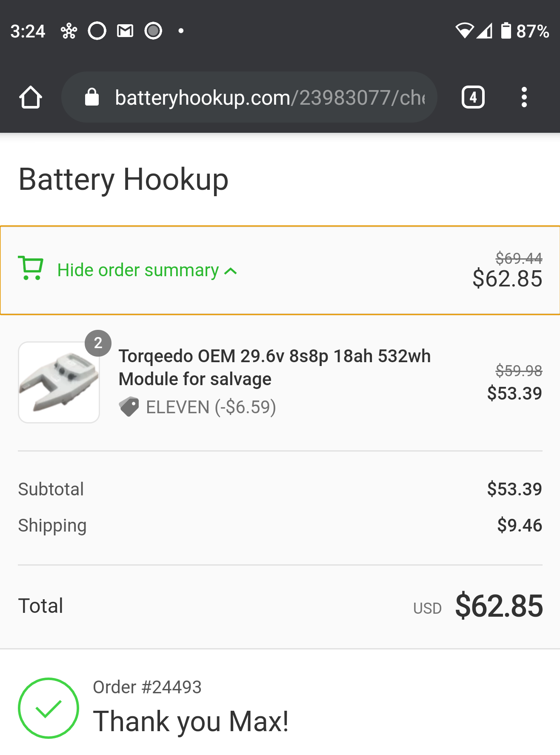Tap the Order #24493 text
Image resolution: width=560 pixels, height=755 pixels.
(147, 687)
